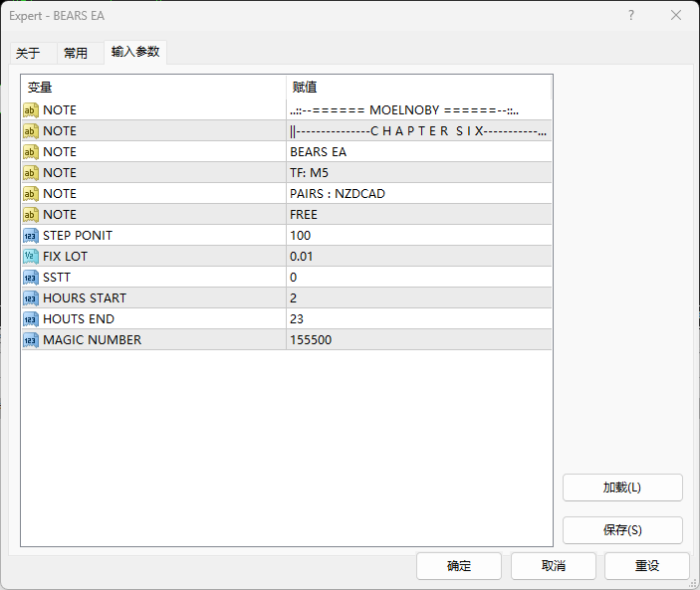Click the integer icon for SSTT
The image size is (700, 590).
31,278
